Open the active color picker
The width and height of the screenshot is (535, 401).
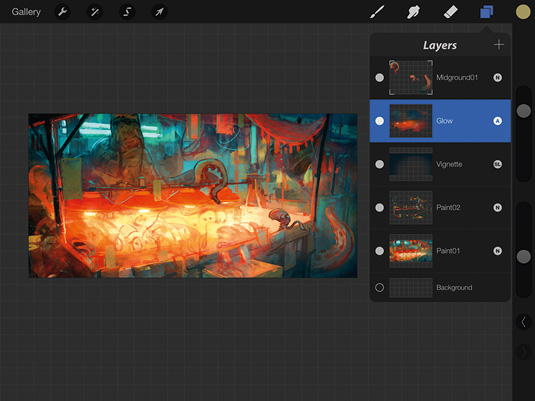[523, 12]
